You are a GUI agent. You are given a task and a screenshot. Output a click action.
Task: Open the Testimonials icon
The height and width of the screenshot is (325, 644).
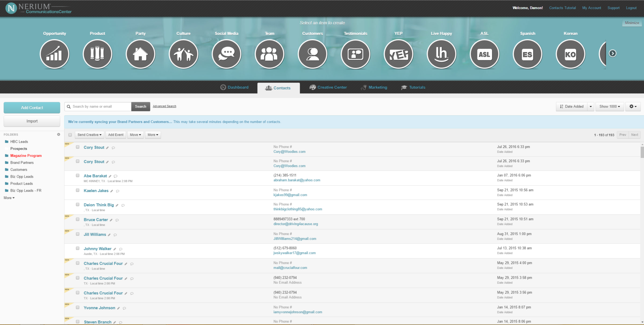pos(355,54)
